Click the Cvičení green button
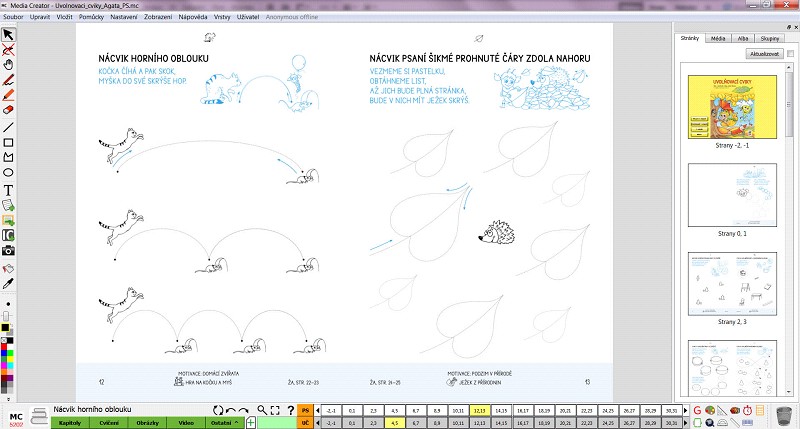The height and width of the screenshot is (429, 800). point(109,422)
